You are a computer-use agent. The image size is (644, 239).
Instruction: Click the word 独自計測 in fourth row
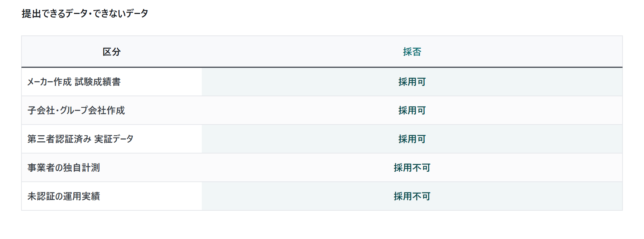[82, 168]
